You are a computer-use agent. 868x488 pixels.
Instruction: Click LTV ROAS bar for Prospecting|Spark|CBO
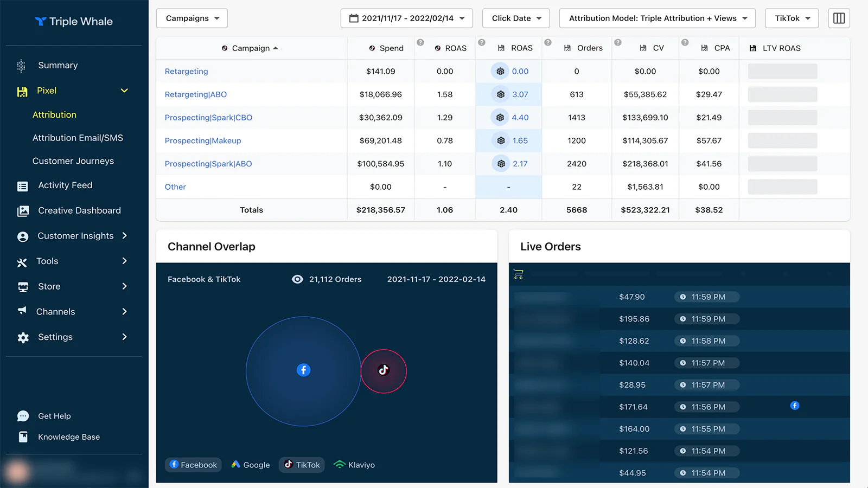pyautogui.click(x=782, y=118)
